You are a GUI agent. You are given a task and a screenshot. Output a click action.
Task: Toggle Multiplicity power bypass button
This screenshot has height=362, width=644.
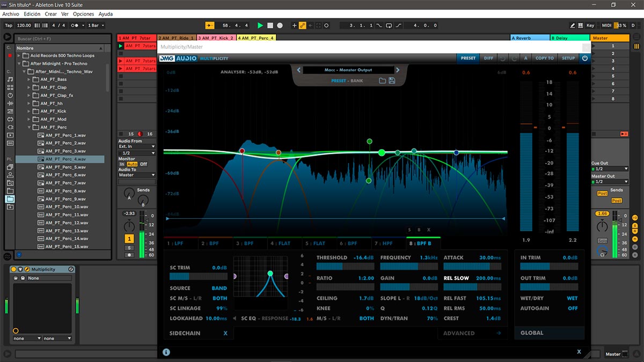click(584, 58)
